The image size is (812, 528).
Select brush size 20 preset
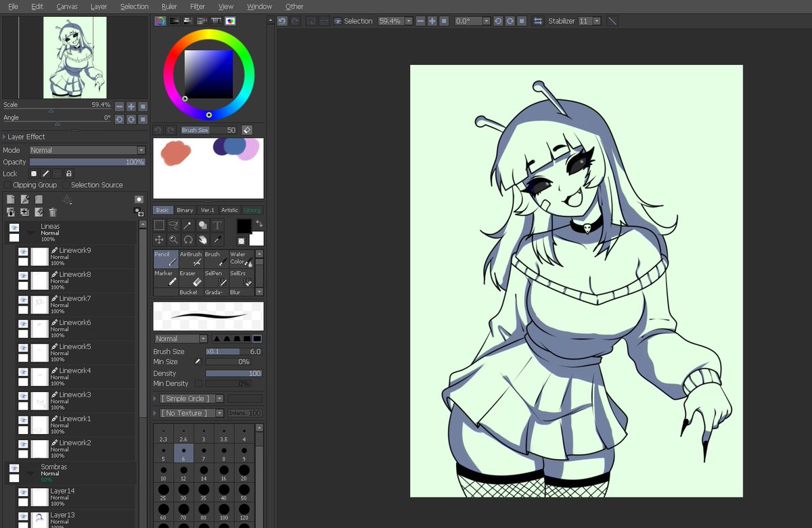coord(244,473)
